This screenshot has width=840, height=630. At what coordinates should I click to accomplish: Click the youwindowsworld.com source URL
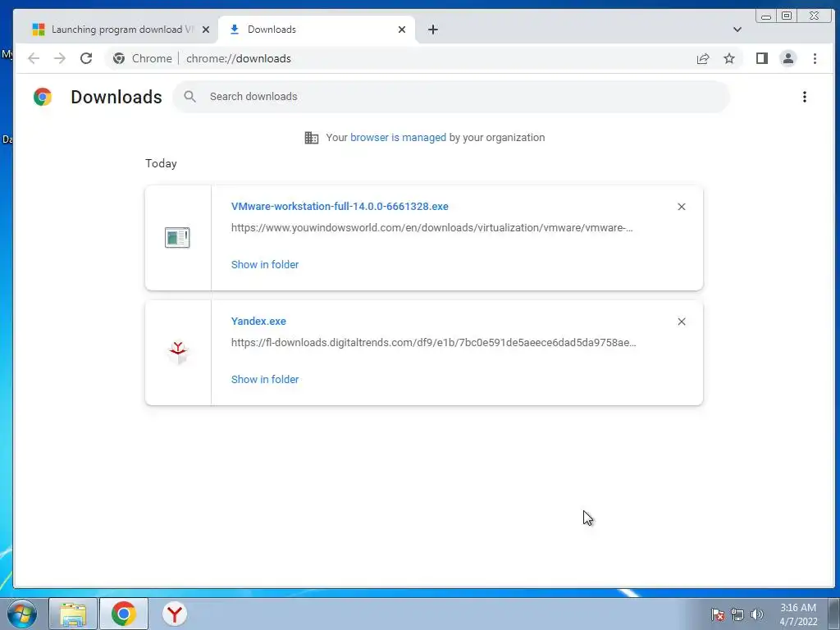pos(431,228)
